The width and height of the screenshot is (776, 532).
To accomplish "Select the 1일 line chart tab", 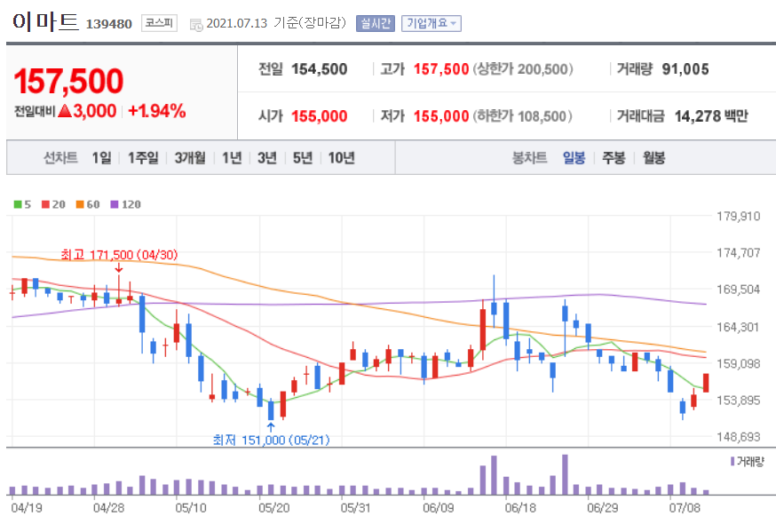I will [x=101, y=158].
